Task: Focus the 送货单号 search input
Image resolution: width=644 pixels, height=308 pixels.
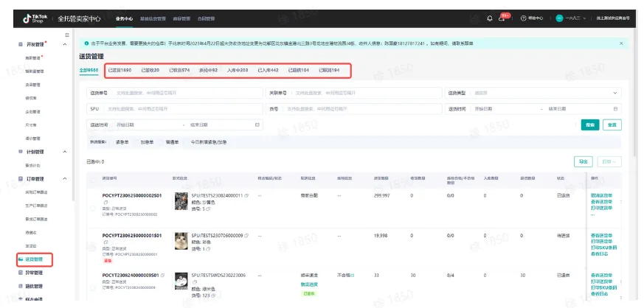Action: 175,93
